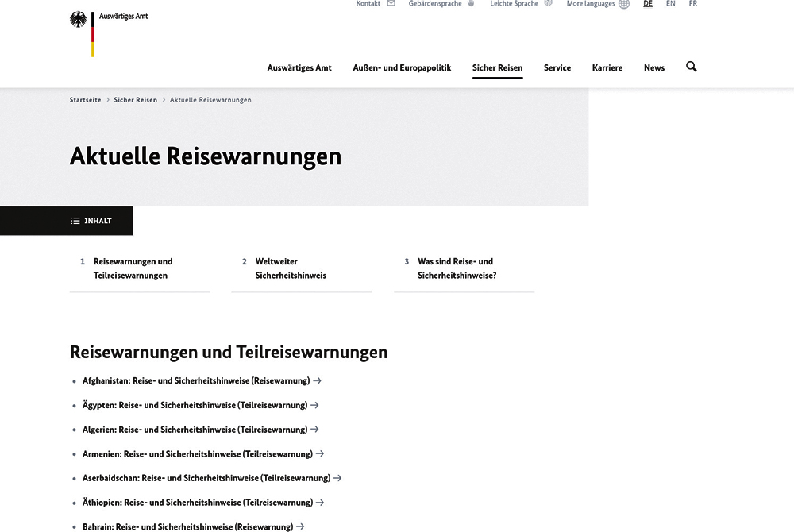Image resolution: width=794 pixels, height=532 pixels.
Task: Jump to Was sind Reise- und Sicherheitshinweise
Action: coord(457,268)
